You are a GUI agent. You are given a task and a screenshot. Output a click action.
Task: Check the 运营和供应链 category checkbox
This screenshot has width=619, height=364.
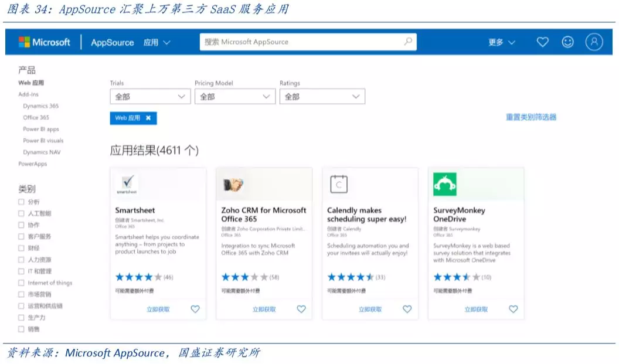(x=21, y=306)
